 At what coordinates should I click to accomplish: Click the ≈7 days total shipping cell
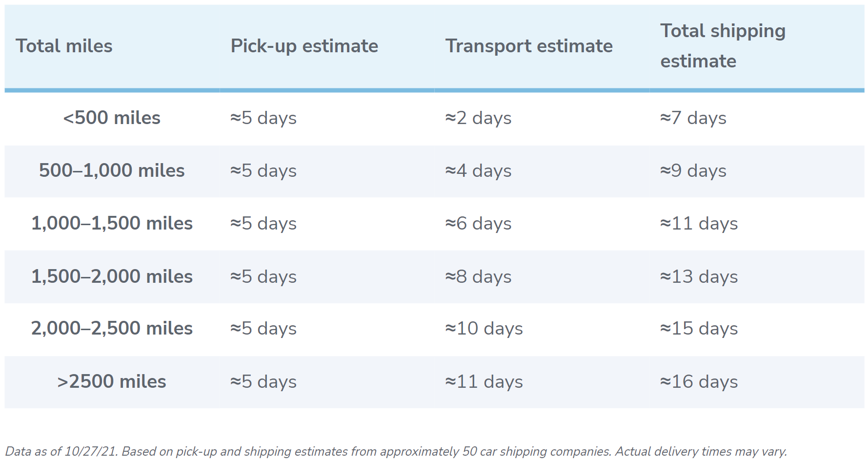(693, 118)
